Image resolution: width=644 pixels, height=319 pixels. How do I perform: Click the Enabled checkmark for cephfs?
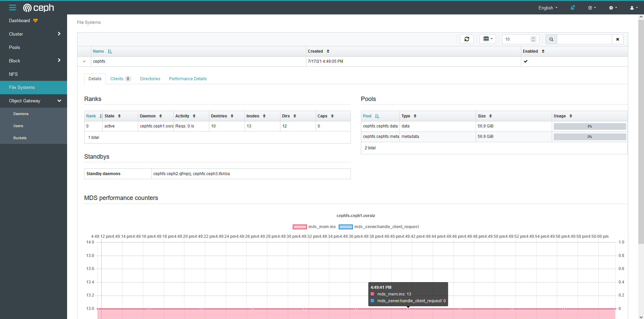526,61
